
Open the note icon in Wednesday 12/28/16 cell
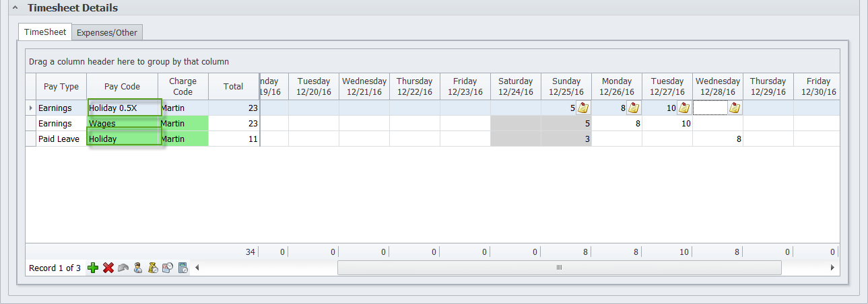coord(734,108)
